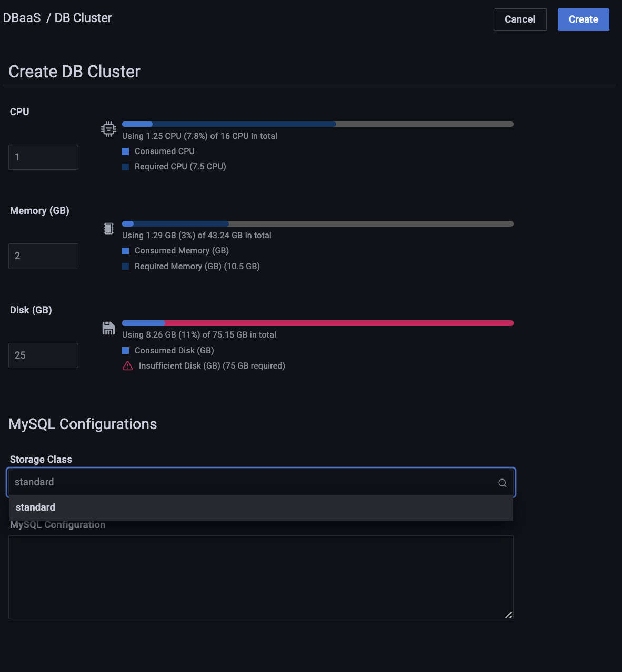
Task: Click the Storage Class search magnifier icon
Action: (503, 483)
